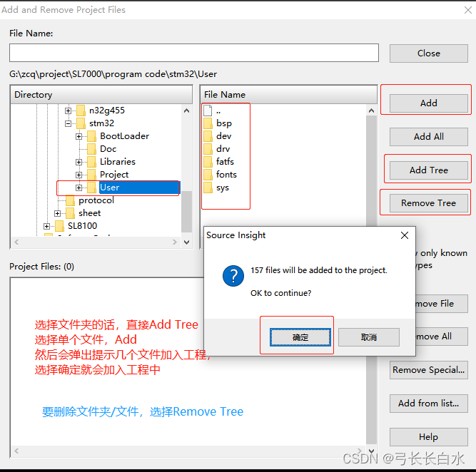Expand the BootLoader tree node
Image resolution: width=476 pixels, height=472 pixels.
(79, 136)
